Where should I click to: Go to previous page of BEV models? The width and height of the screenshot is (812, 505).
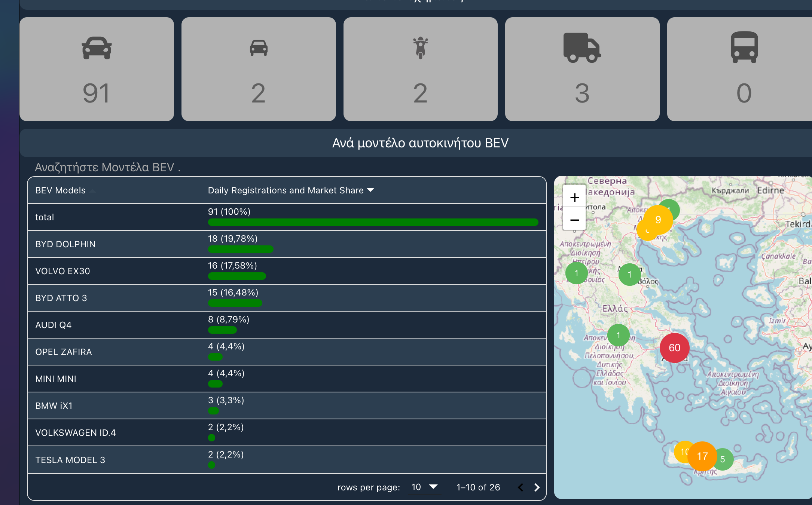(x=521, y=487)
